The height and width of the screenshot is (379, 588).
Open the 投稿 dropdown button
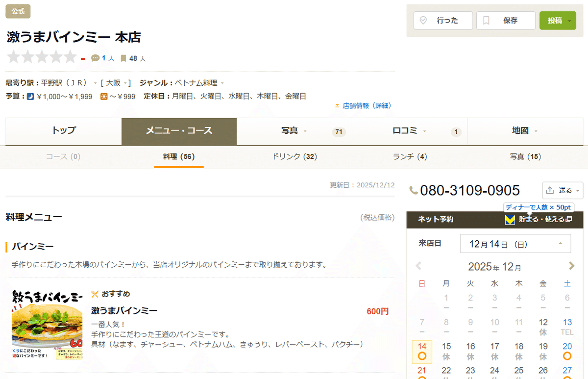point(558,21)
